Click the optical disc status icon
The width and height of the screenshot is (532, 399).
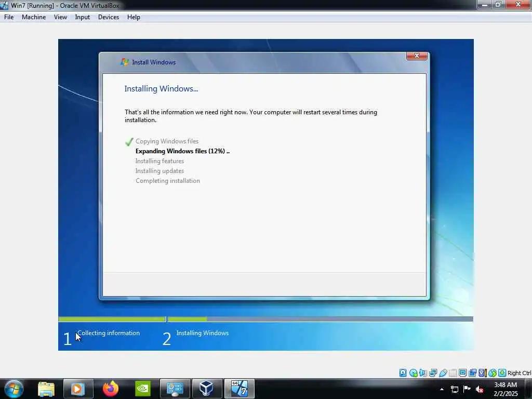pos(413,373)
